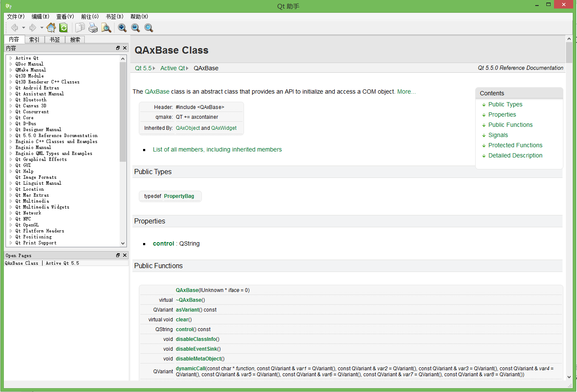
Task: Open the disableClassInfo function link
Action: click(196, 339)
